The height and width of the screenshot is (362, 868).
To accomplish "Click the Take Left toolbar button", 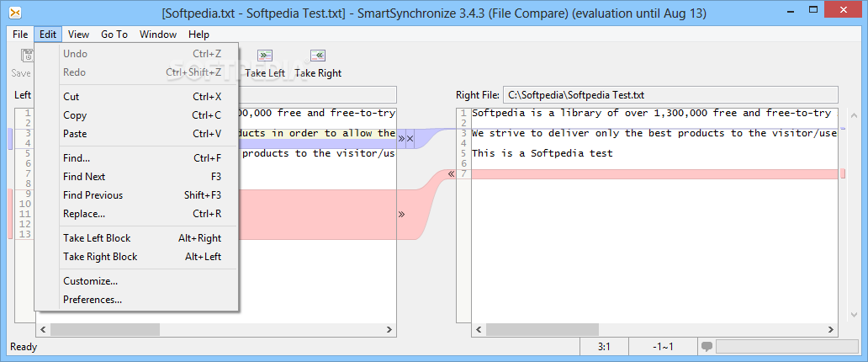I will (x=265, y=64).
